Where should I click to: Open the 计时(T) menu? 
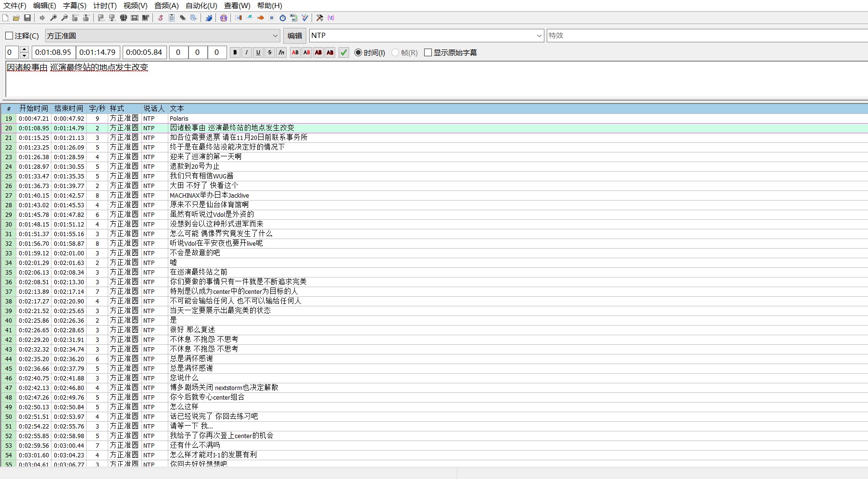coord(105,6)
